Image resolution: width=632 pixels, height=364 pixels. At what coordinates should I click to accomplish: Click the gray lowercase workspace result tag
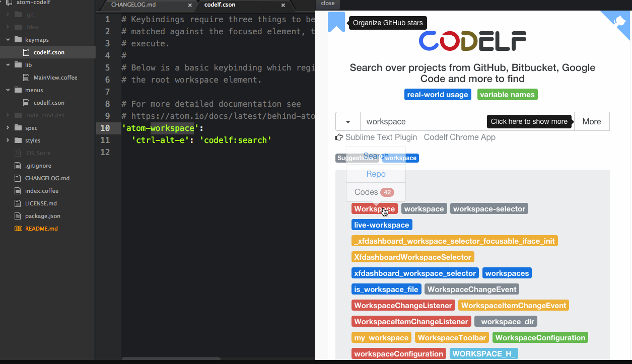424,208
